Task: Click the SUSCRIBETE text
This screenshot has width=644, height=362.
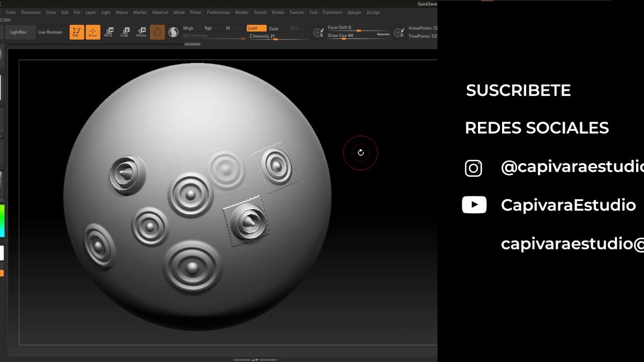Action: (x=518, y=90)
